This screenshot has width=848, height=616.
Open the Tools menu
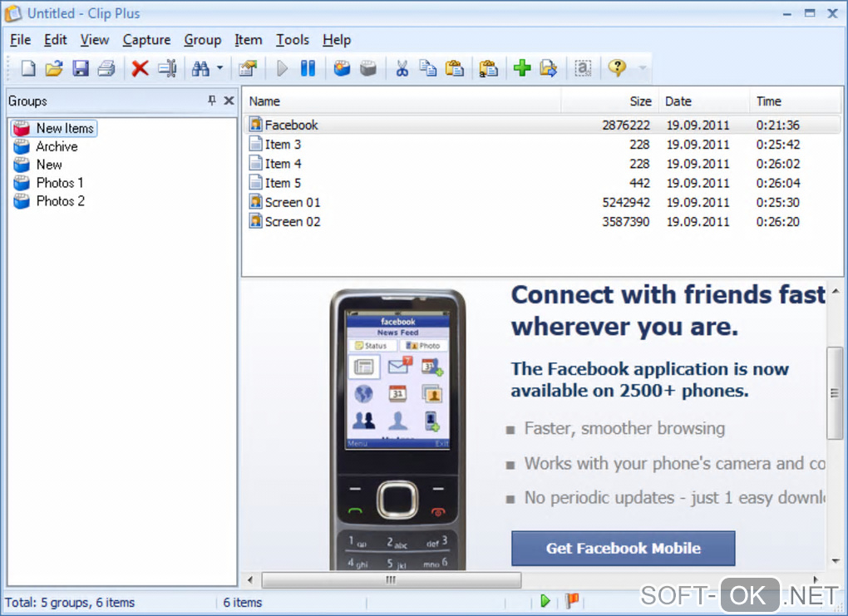click(293, 40)
